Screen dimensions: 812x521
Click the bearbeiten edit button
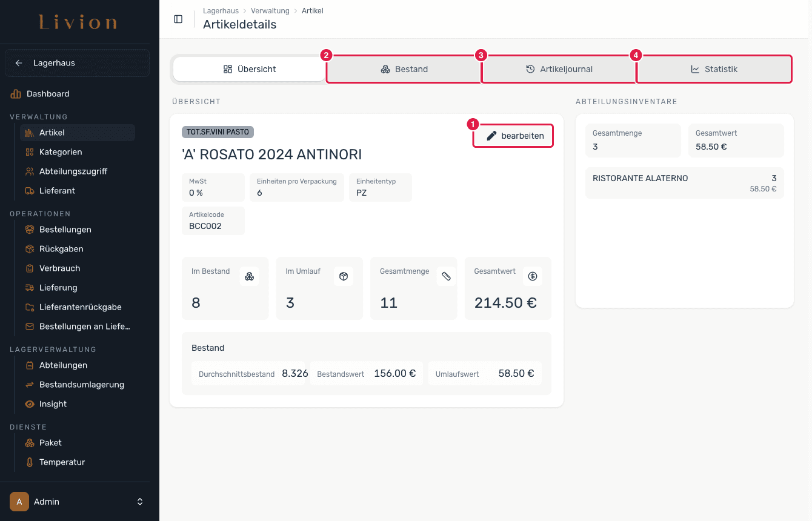point(514,136)
